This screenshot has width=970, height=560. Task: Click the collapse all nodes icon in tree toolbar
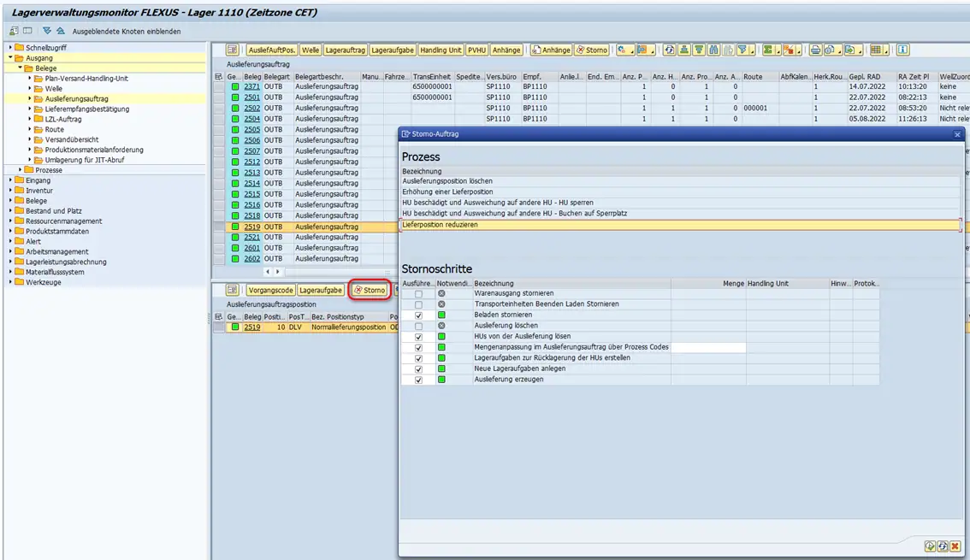(60, 31)
